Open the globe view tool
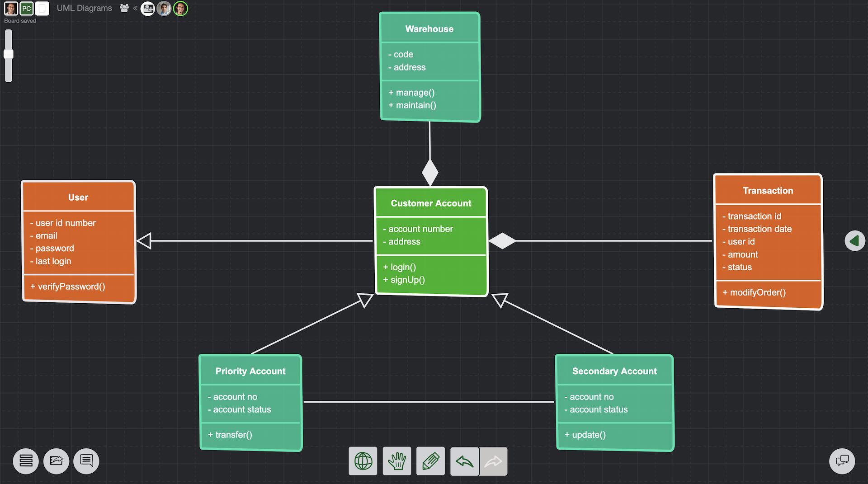Screen dimensions: 868x484 click(363, 461)
